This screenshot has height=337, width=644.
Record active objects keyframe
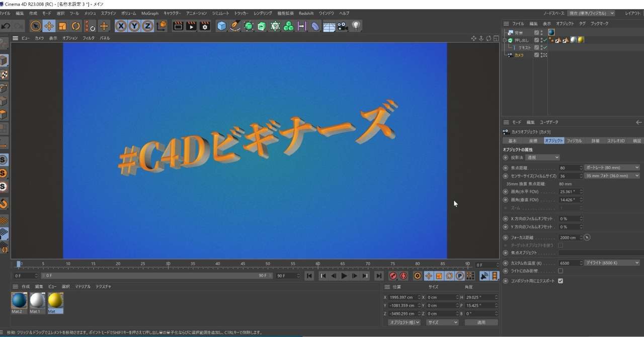click(393, 276)
